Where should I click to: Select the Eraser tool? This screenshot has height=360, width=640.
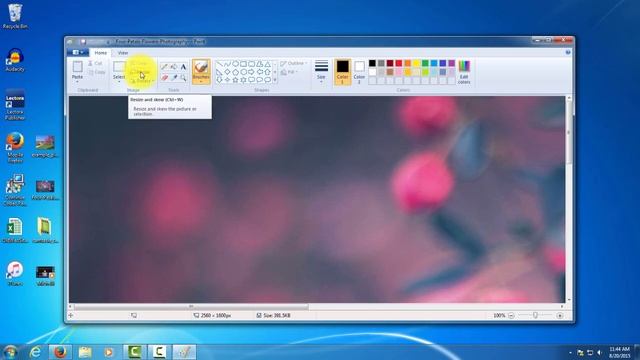(164, 78)
